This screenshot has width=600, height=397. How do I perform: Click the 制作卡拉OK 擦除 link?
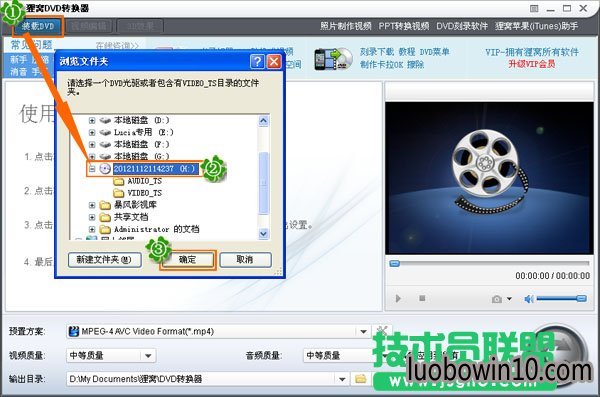click(x=392, y=65)
